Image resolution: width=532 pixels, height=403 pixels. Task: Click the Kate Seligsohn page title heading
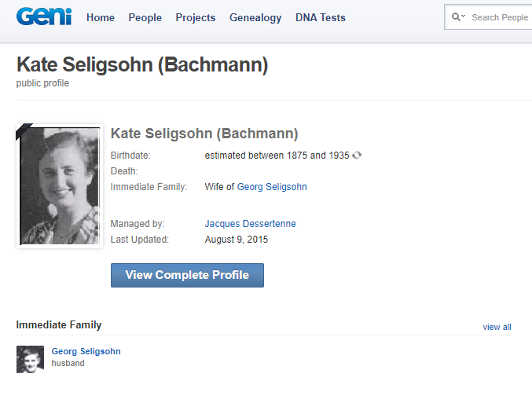point(142,65)
